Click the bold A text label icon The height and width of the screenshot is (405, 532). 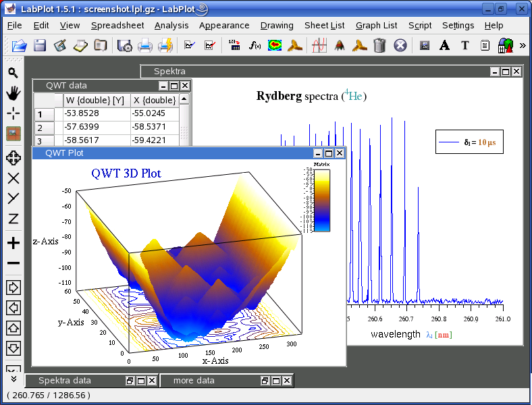[x=444, y=46]
